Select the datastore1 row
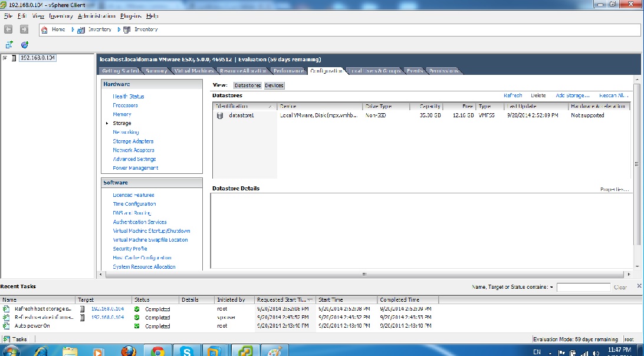Image resolution: width=644 pixels, height=356 pixels. point(421,116)
